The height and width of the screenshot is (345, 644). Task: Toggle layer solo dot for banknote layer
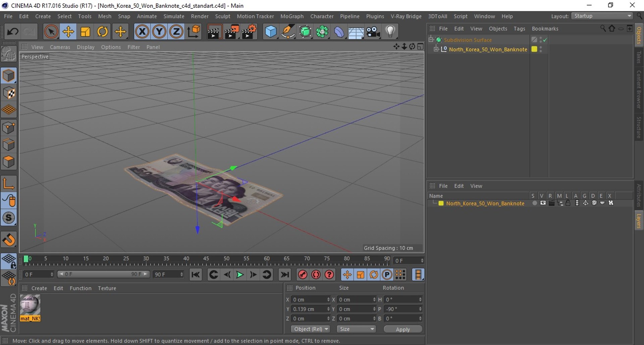point(534,203)
